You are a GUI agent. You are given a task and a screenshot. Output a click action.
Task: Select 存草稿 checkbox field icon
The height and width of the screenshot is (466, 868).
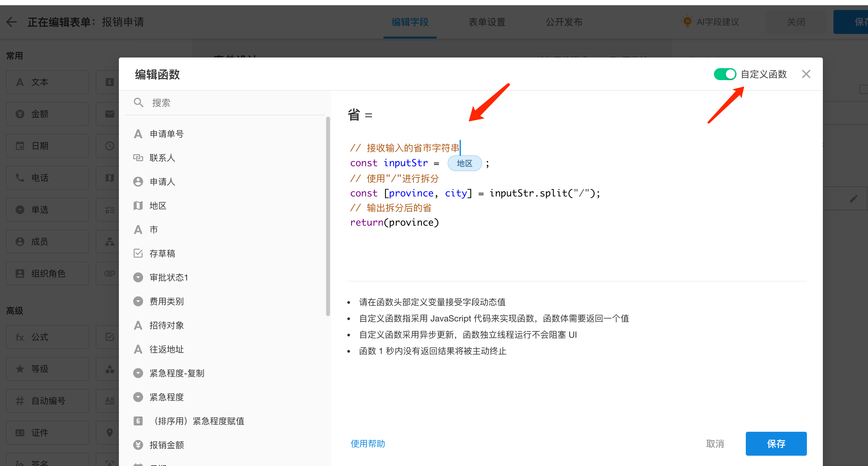point(138,254)
